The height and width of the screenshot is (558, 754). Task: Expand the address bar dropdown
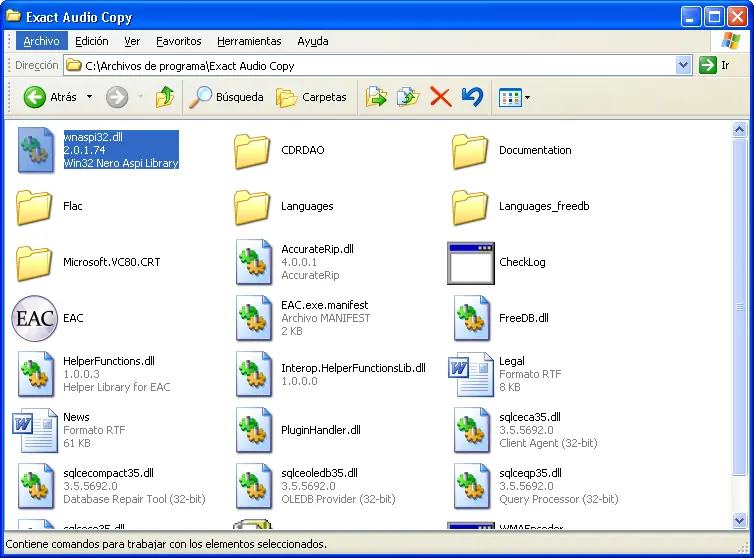683,65
